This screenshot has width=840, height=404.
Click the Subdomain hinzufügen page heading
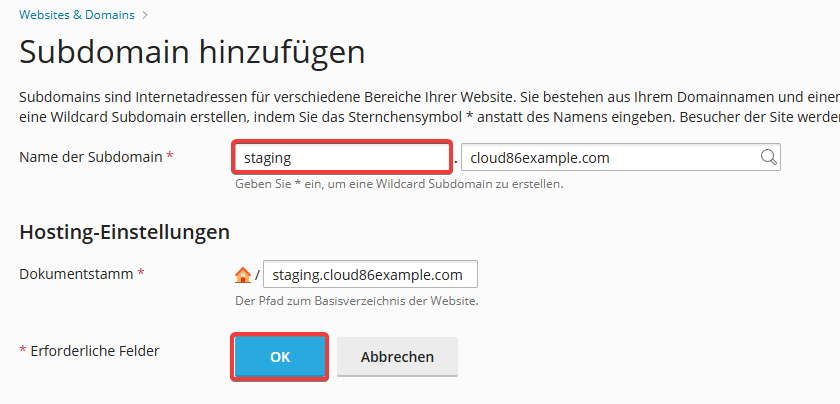pyautogui.click(x=192, y=53)
